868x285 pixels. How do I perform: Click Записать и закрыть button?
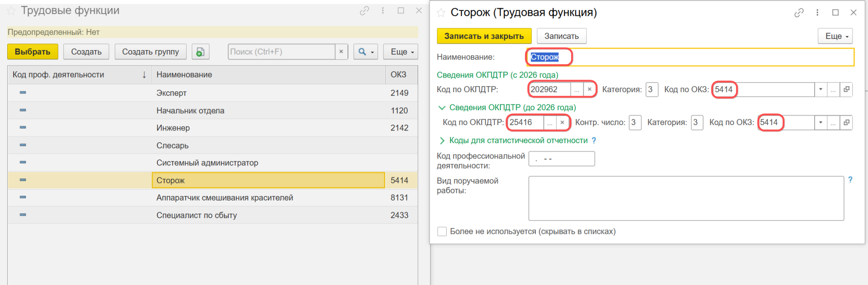(x=484, y=36)
